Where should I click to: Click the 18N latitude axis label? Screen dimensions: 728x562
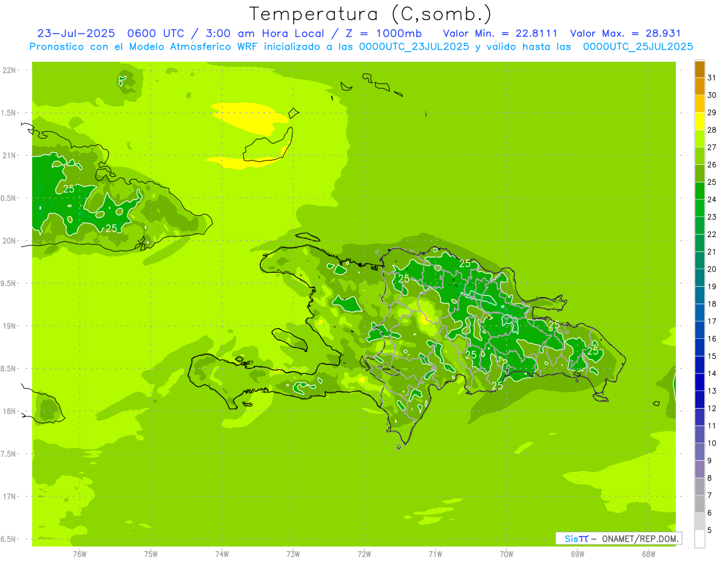[9, 411]
